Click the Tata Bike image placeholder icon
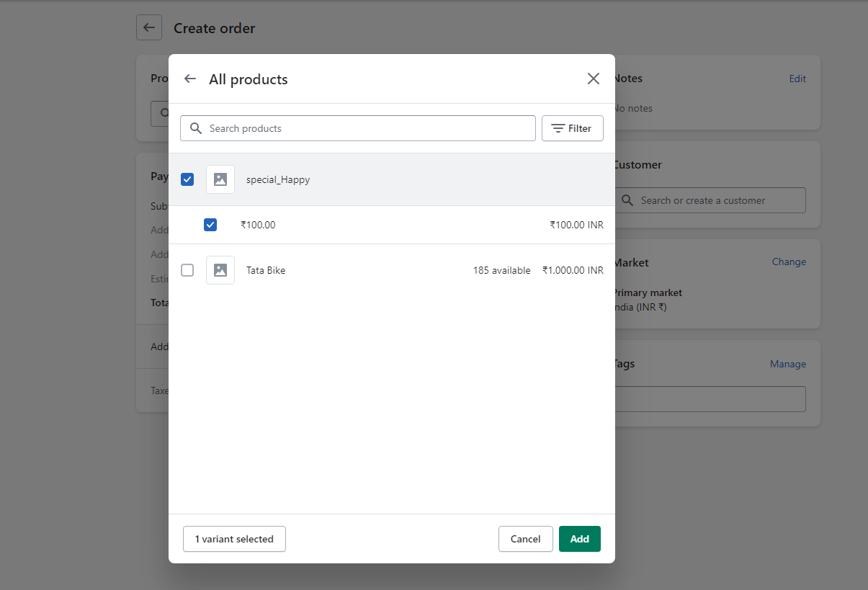868x590 pixels. (x=220, y=270)
